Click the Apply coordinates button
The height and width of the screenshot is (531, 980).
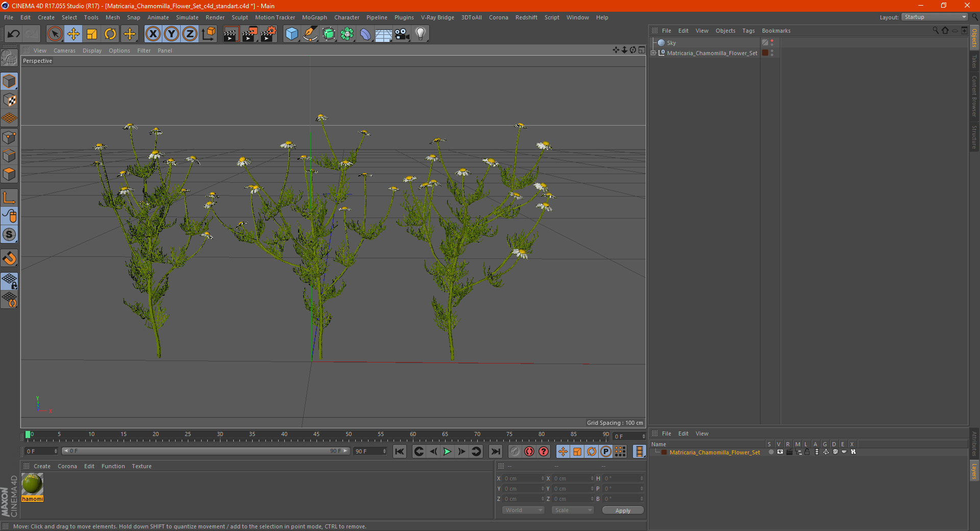point(623,511)
